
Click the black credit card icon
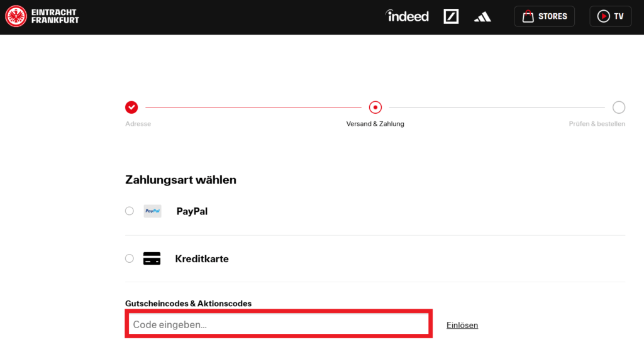[152, 258]
